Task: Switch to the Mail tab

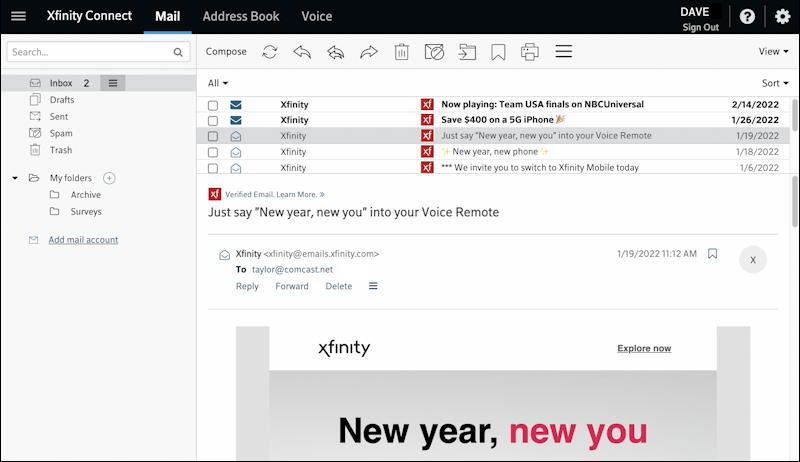Action: [167, 16]
